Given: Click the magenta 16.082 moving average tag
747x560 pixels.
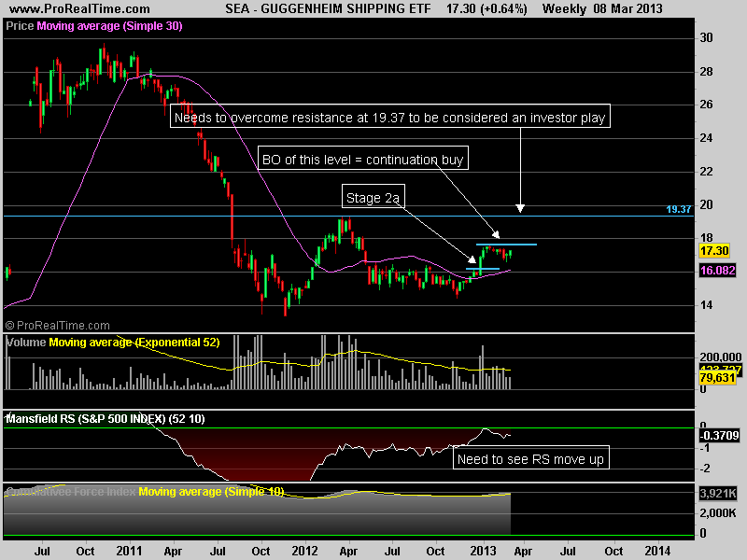Looking at the screenshot, I should point(717,271).
